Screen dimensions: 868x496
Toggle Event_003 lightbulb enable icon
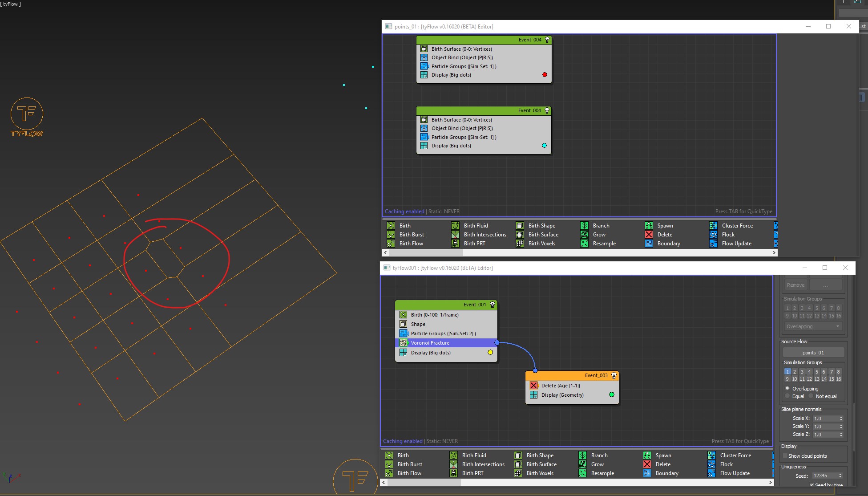coord(614,375)
